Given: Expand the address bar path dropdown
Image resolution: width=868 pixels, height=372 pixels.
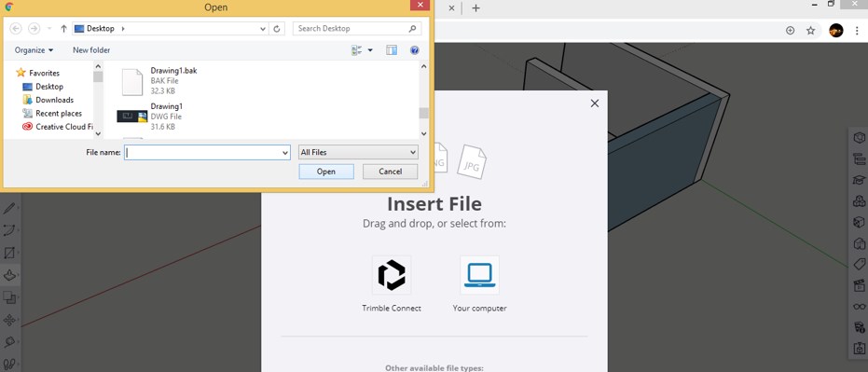Looking at the screenshot, I should tap(263, 28).
